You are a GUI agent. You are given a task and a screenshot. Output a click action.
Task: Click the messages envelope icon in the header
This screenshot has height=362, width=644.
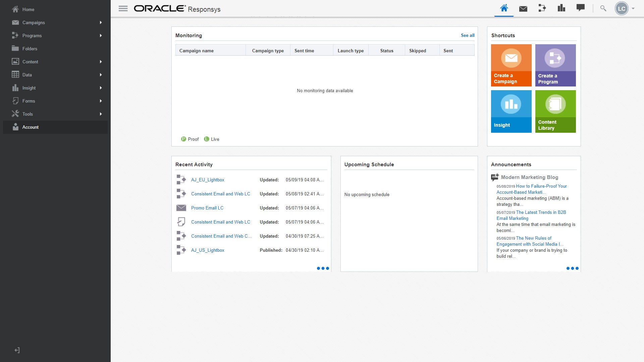click(523, 8)
